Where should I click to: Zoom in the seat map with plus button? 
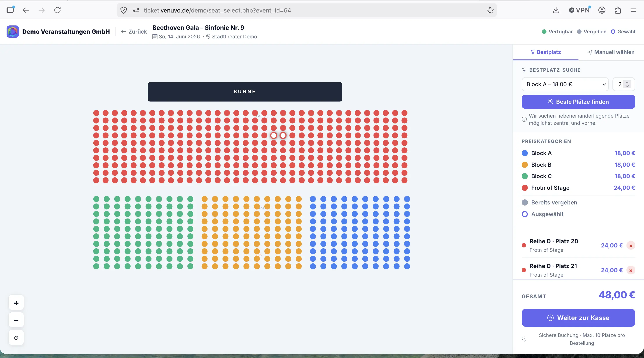tap(16, 303)
